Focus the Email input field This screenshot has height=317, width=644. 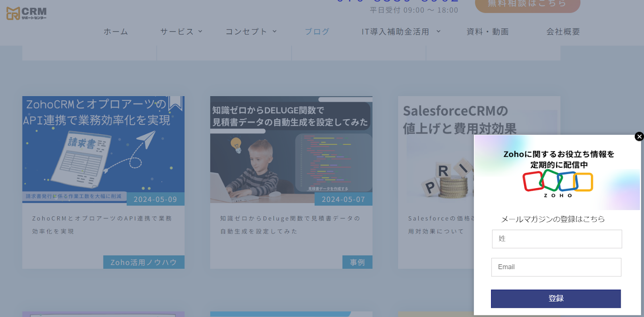coord(556,267)
